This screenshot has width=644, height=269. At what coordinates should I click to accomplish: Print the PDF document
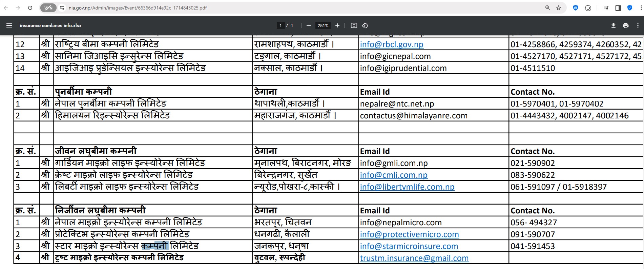click(625, 25)
